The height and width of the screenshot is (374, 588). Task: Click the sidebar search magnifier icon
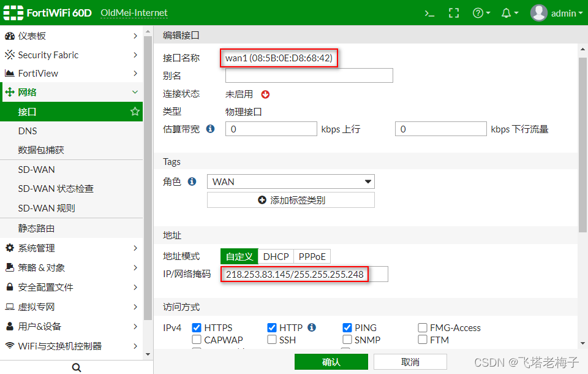[x=77, y=368]
